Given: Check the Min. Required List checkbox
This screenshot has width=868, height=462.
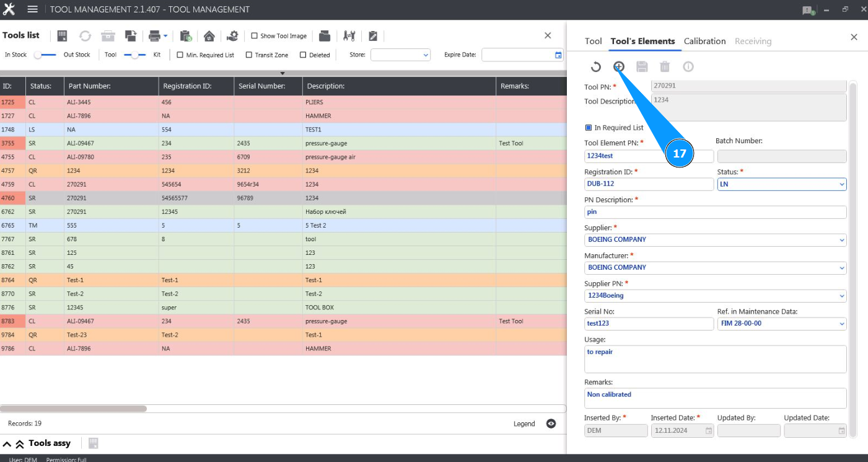Looking at the screenshot, I should click(180, 55).
